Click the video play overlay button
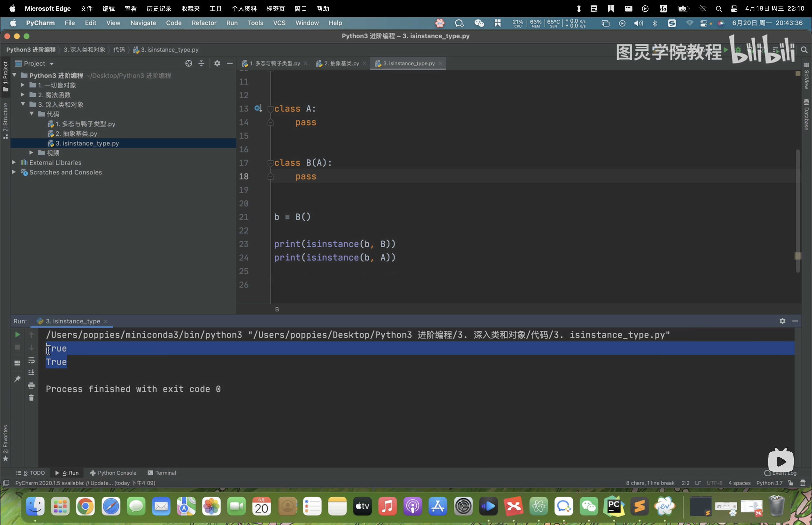 coord(781,460)
